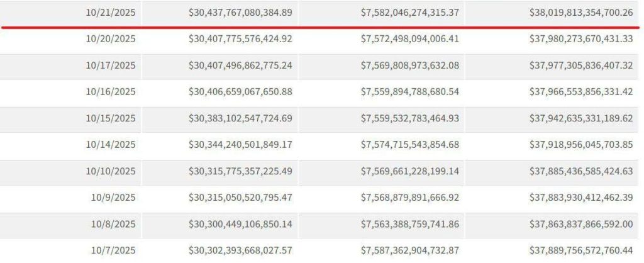Viewport: 644px width, 263px height.
Task: Click the 10/21/2025 date cell
Action: (x=111, y=12)
